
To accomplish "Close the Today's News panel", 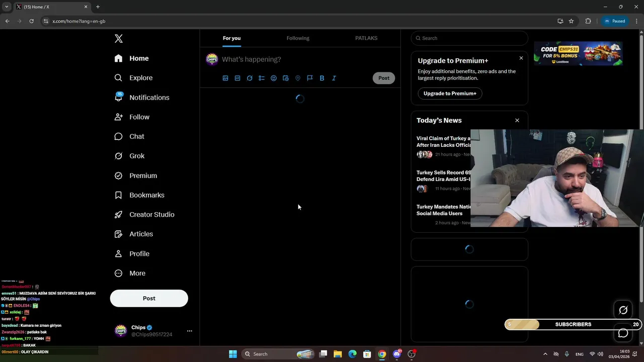I will [x=517, y=120].
